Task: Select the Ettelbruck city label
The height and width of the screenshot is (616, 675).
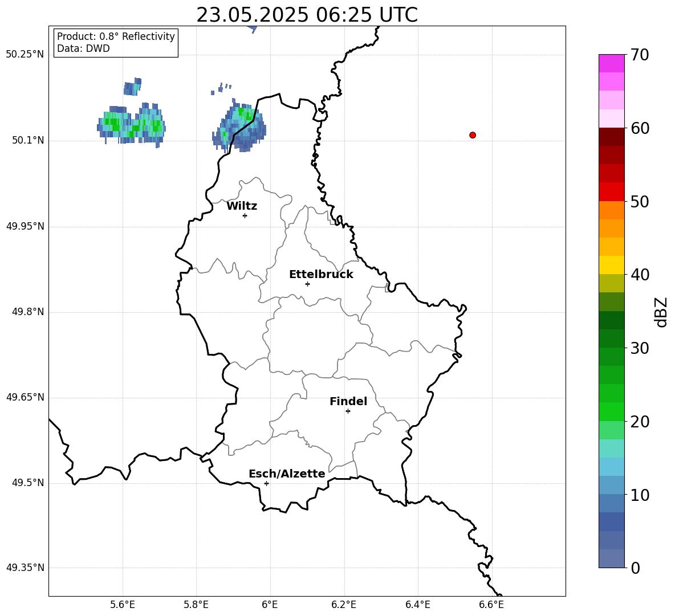Action: point(321,275)
